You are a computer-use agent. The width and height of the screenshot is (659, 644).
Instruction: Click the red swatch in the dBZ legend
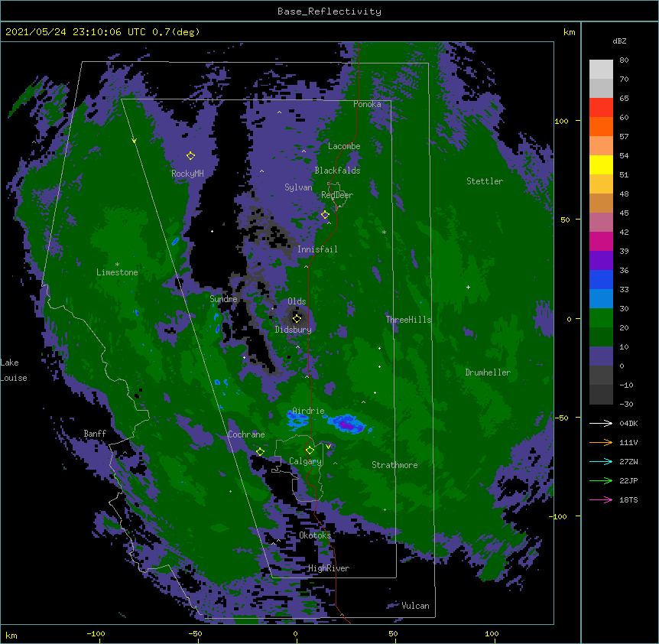(x=601, y=108)
